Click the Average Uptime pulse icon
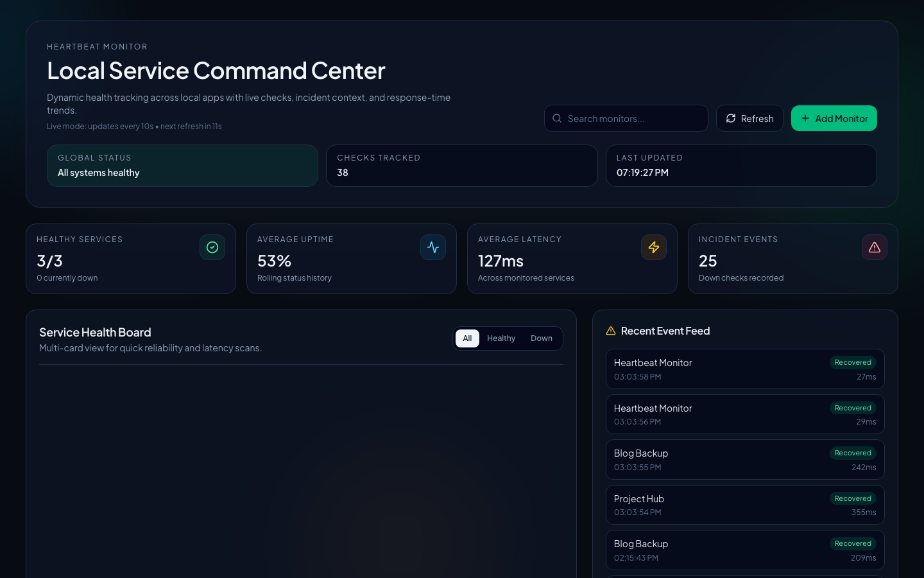Viewport: 924px width, 578px height. (x=433, y=247)
